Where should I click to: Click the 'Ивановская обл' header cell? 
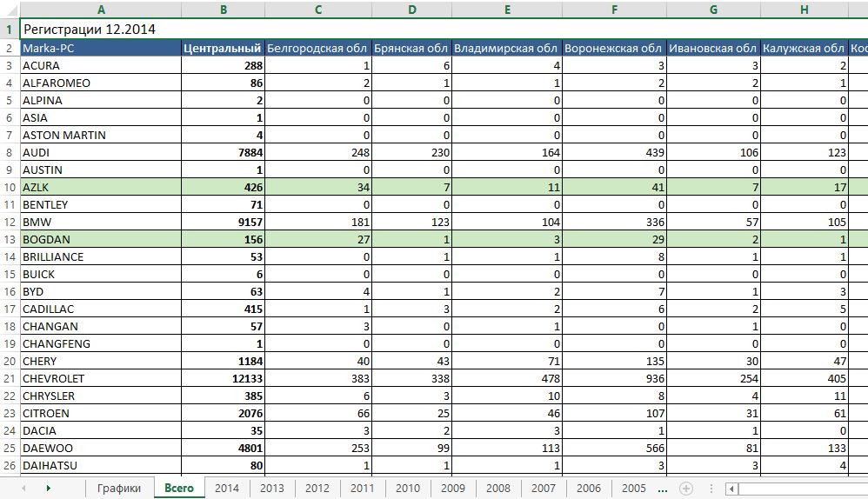click(x=713, y=48)
